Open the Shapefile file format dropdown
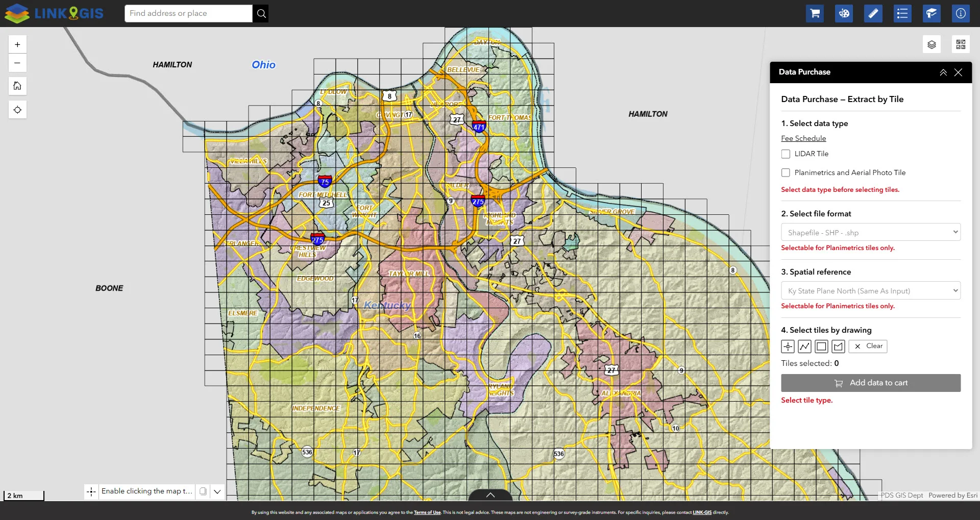The height and width of the screenshot is (520, 980). coord(871,232)
